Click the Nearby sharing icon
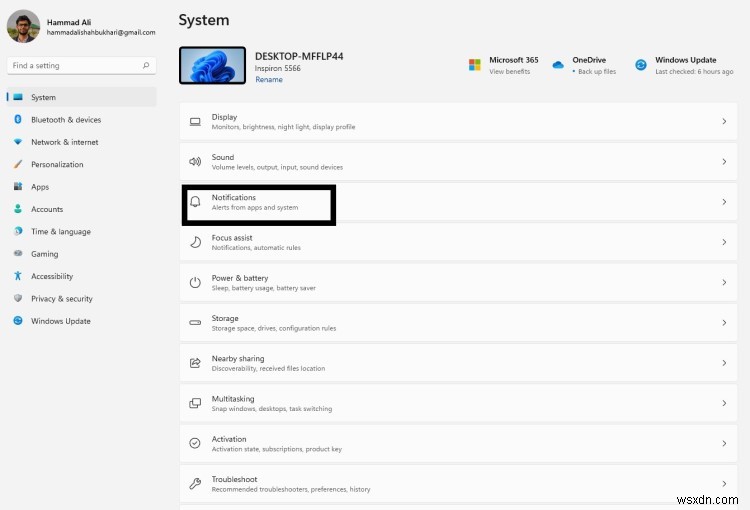This screenshot has height=510, width=750. coord(195,363)
